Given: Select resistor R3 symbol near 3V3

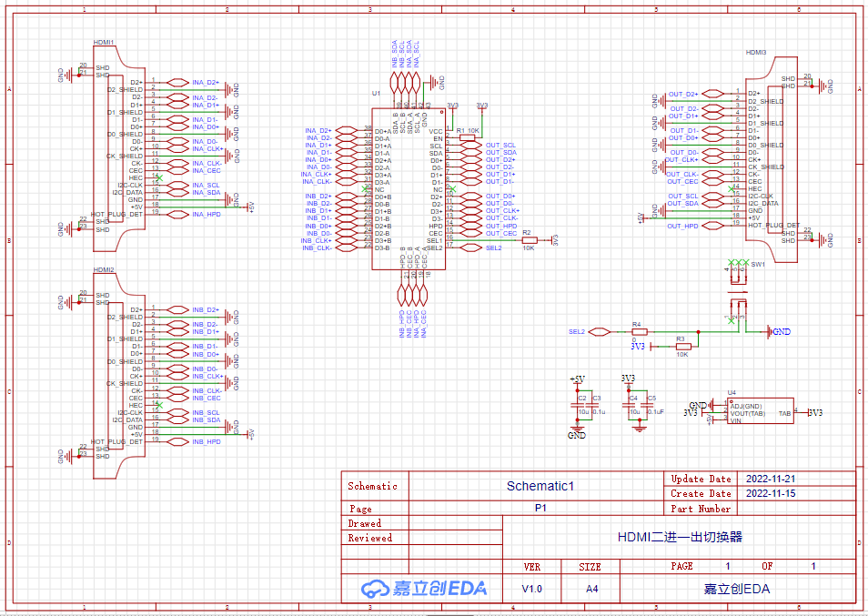Looking at the screenshot, I should (x=683, y=347).
